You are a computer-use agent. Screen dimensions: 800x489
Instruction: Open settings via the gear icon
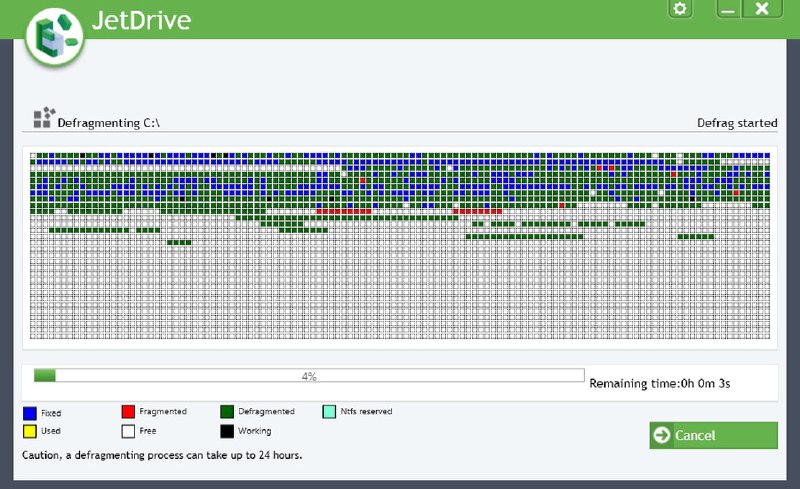(x=680, y=9)
